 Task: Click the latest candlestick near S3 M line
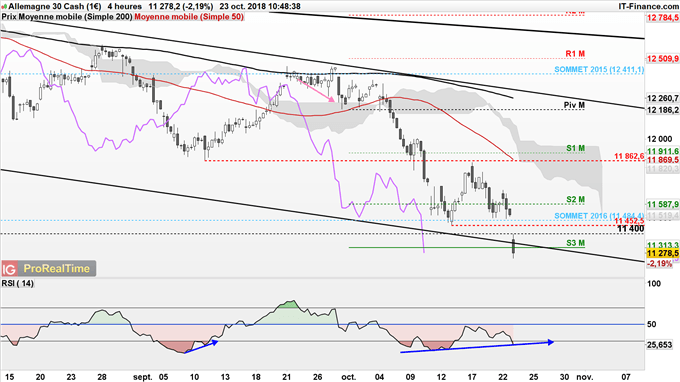(x=514, y=247)
